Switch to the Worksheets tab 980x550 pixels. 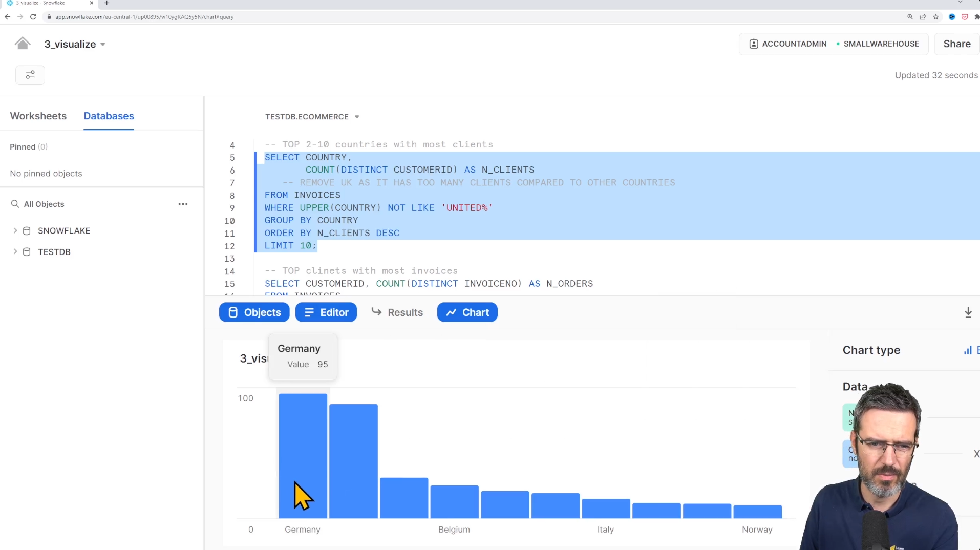[x=38, y=116]
